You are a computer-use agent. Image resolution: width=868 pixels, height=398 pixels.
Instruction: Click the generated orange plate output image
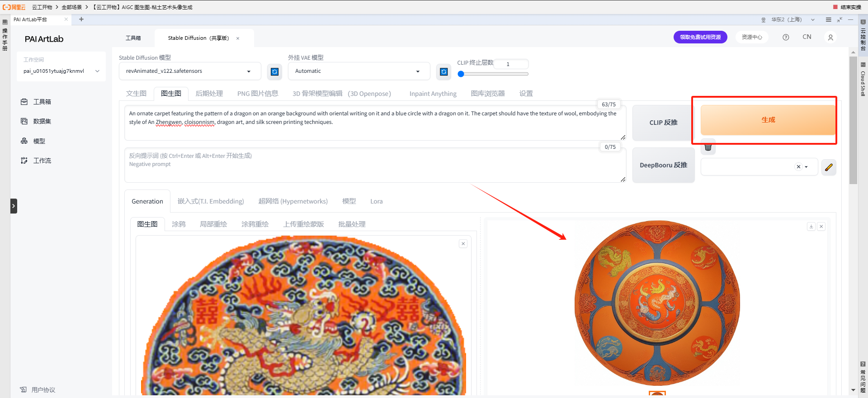(x=657, y=303)
